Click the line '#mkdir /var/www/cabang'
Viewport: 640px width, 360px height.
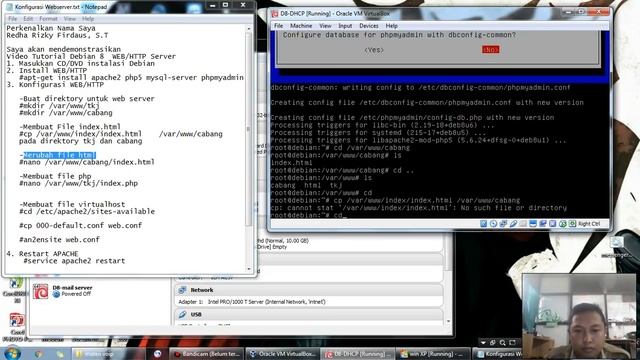pyautogui.click(x=66, y=113)
